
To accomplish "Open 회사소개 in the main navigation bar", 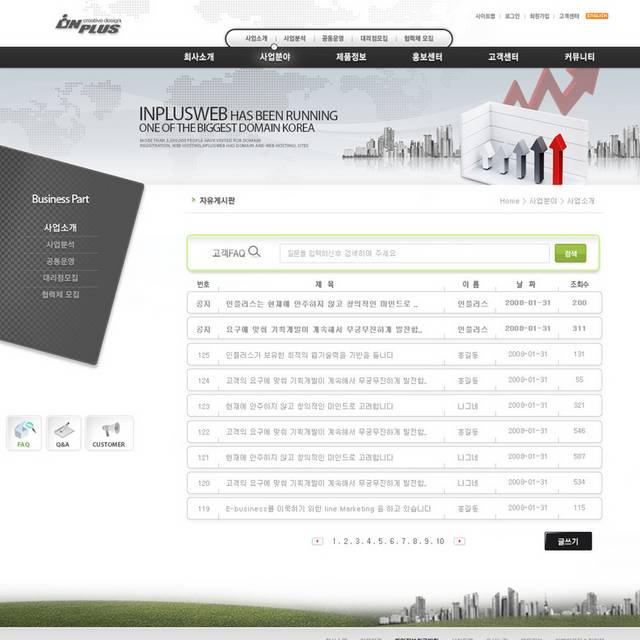I will (x=199, y=57).
